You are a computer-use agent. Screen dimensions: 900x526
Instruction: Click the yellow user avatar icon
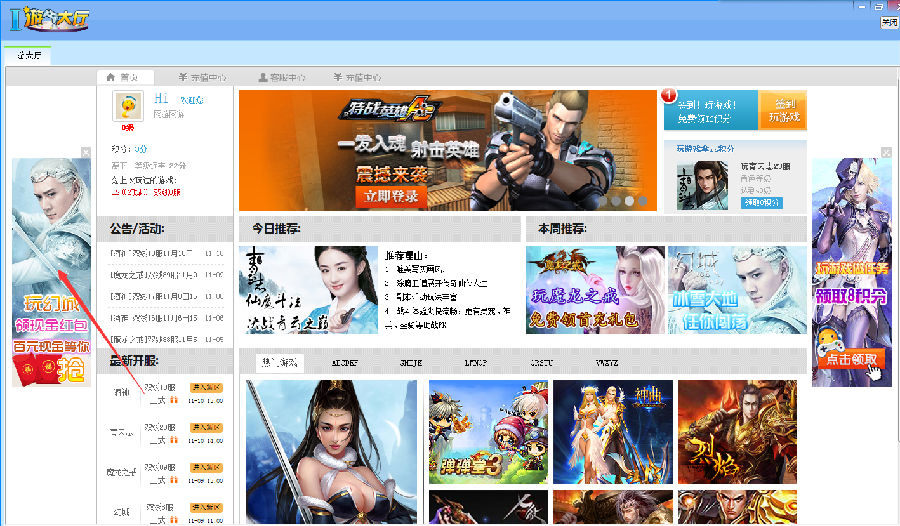(128, 106)
